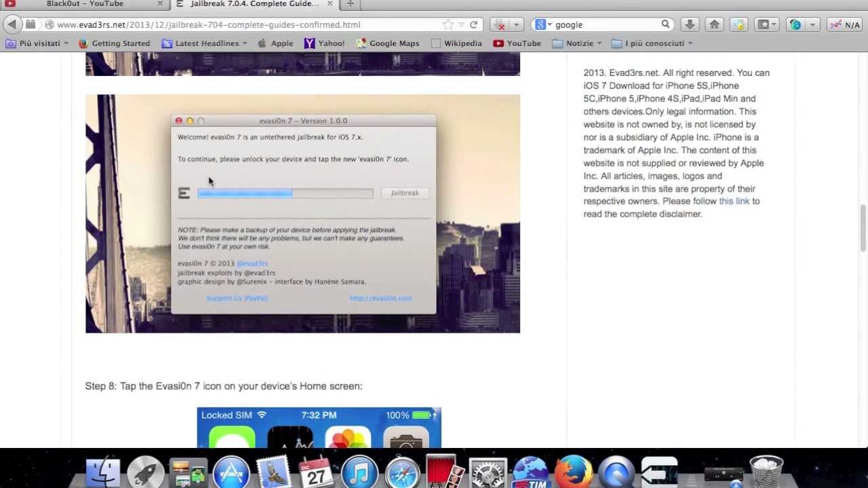Expand dropdown beside red-X add-on
This screenshot has width=868, height=488.
pyautogui.click(x=516, y=24)
